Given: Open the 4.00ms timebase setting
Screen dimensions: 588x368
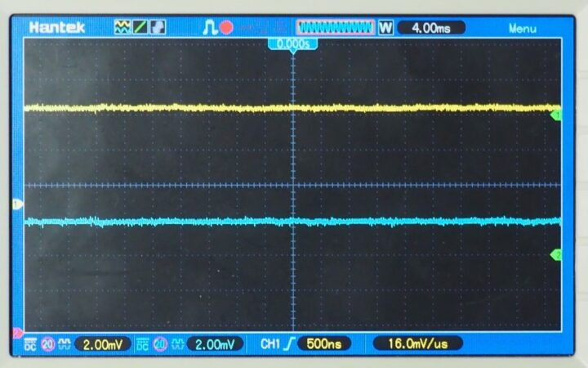Looking at the screenshot, I should point(432,28).
